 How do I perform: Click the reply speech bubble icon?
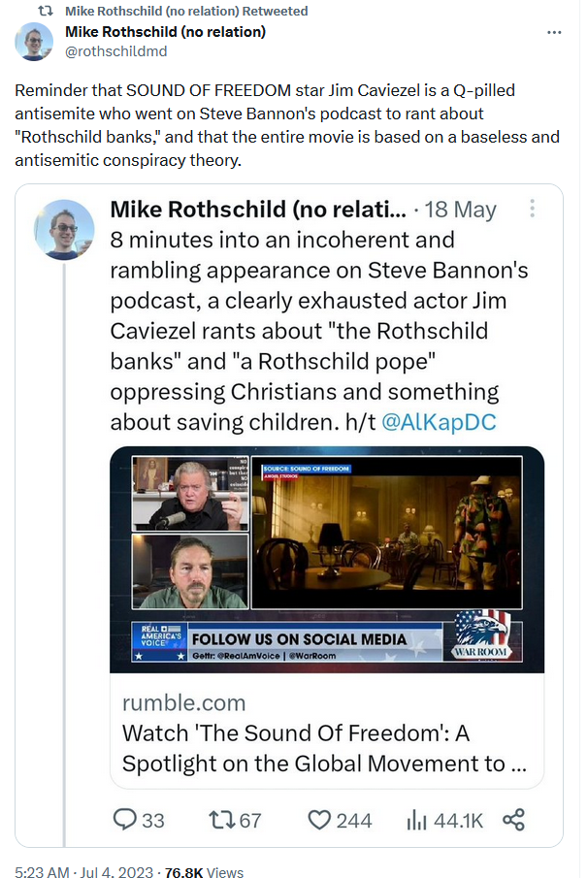click(x=126, y=820)
